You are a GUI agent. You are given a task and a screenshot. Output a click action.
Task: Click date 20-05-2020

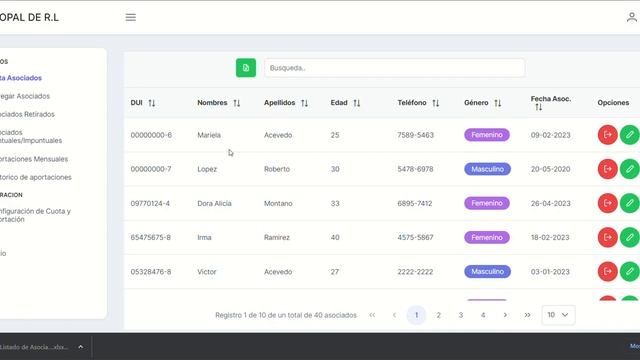pyautogui.click(x=551, y=169)
